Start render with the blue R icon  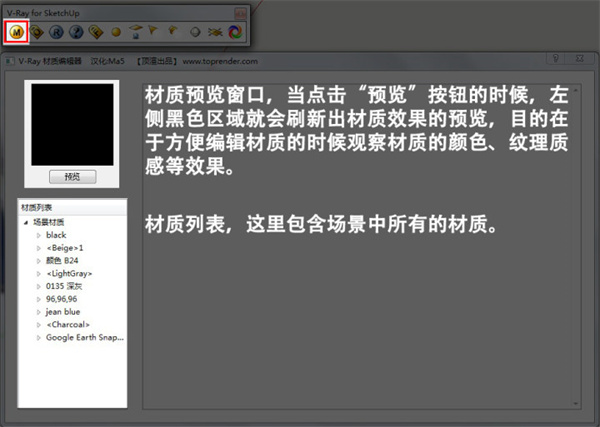pos(57,32)
